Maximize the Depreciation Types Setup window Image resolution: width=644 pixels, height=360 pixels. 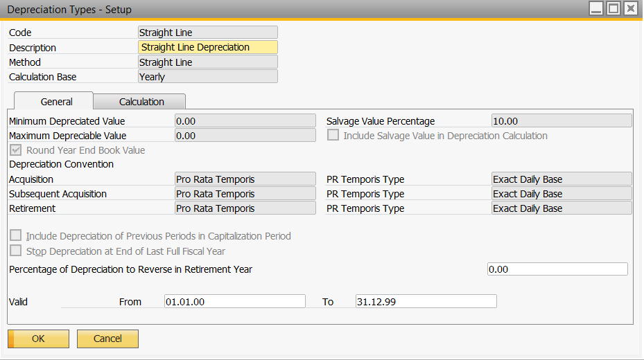[613, 8]
